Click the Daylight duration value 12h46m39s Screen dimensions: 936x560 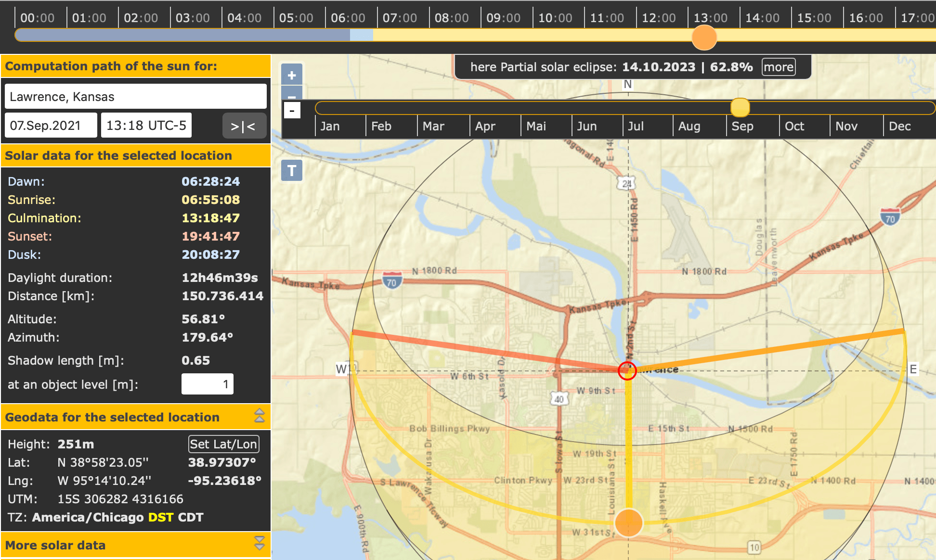point(220,278)
